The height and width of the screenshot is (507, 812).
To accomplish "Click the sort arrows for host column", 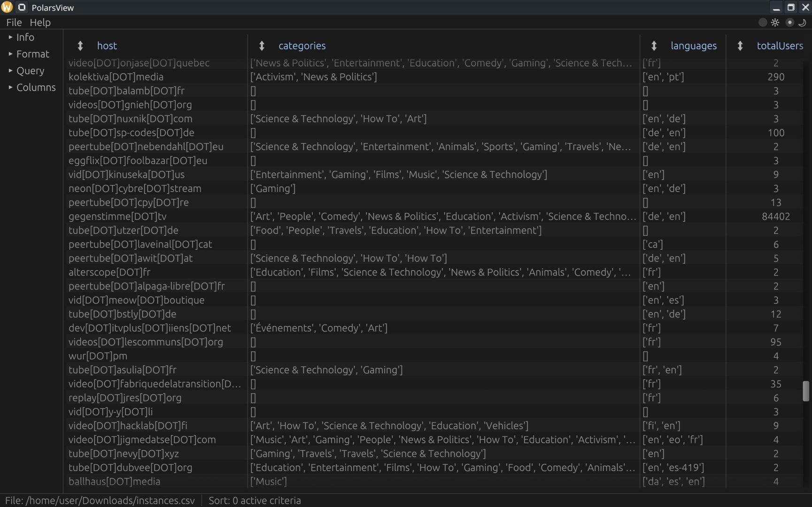I will point(80,46).
